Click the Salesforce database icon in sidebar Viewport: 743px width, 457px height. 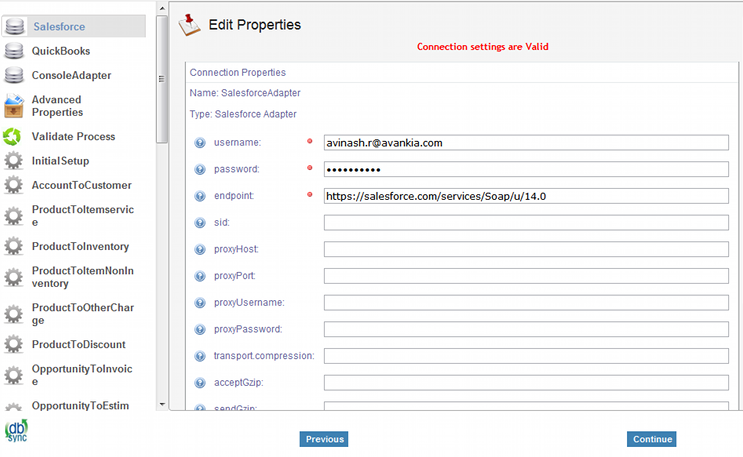click(14, 26)
